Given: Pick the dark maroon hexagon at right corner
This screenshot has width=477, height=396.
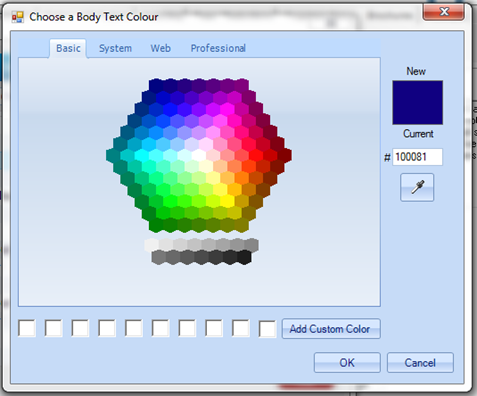Looking at the screenshot, I should click(284, 156).
